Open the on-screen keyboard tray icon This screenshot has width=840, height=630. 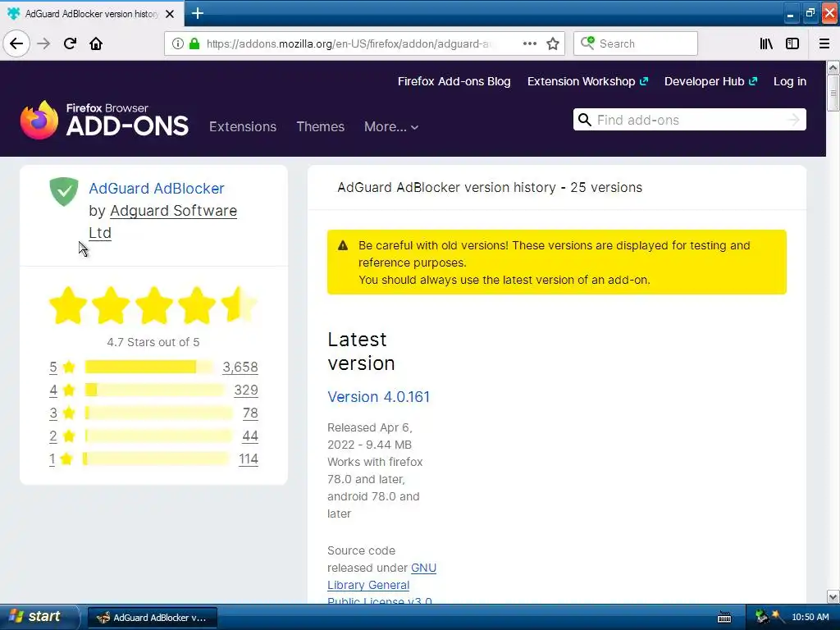(724, 617)
